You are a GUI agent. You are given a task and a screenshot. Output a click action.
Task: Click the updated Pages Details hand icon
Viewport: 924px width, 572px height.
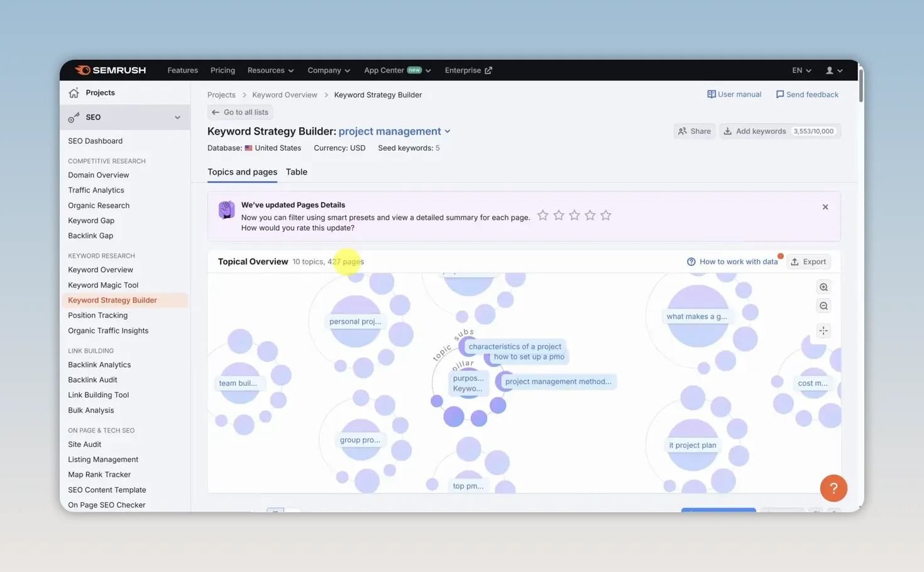click(x=226, y=210)
